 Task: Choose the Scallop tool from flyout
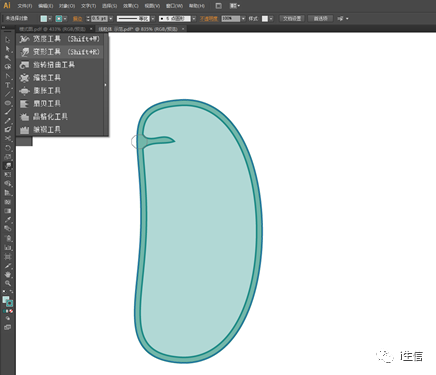pos(60,104)
